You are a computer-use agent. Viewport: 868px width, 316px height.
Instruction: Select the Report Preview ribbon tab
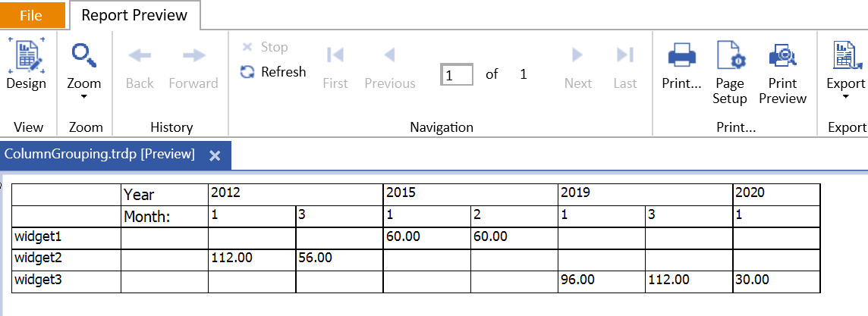pos(134,15)
